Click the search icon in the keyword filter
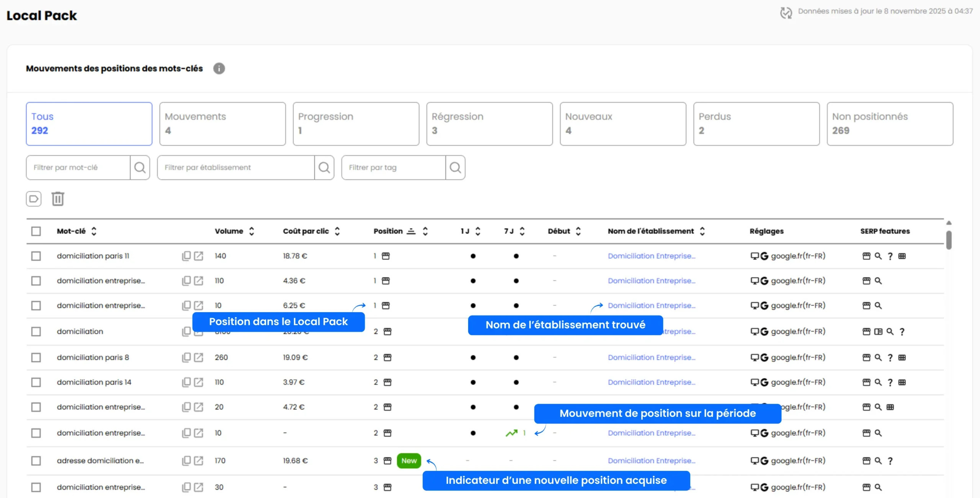 pos(140,168)
